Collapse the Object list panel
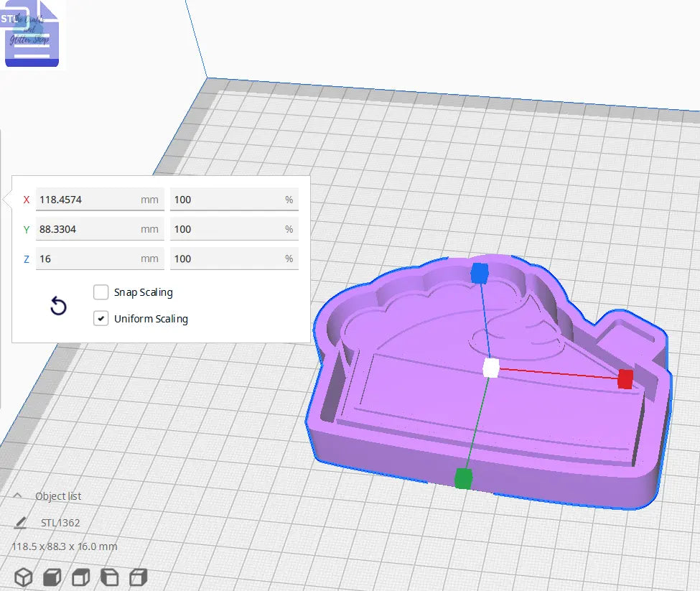700x591 pixels. click(18, 496)
